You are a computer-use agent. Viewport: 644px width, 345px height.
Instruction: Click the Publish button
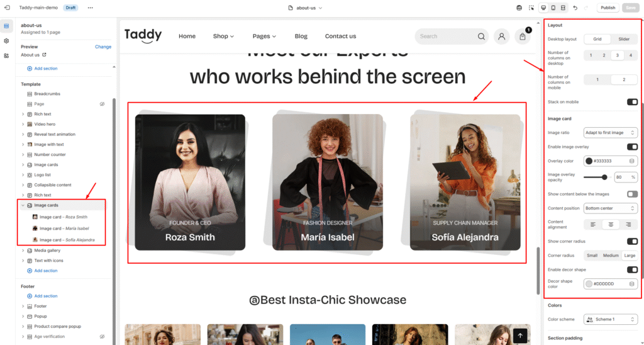pyautogui.click(x=608, y=8)
